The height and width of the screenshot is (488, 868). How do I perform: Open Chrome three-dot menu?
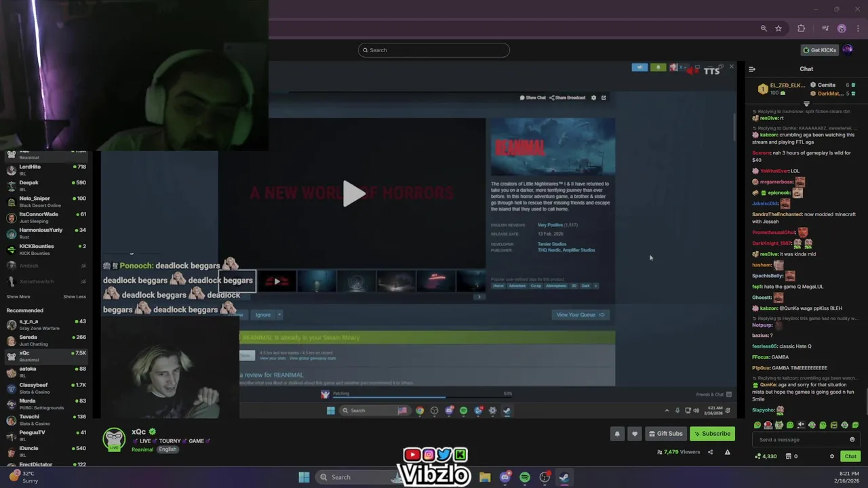(x=857, y=28)
